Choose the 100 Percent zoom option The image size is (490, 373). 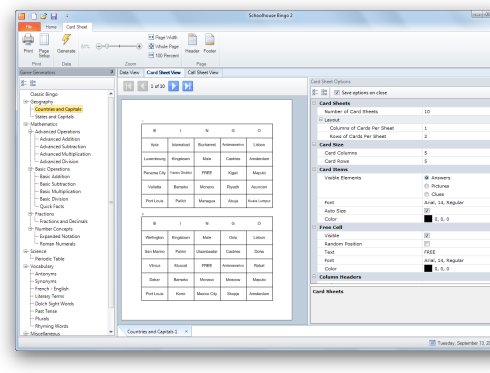point(164,55)
